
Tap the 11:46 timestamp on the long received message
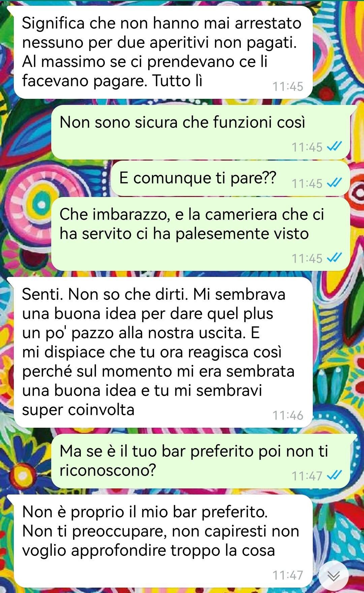(x=288, y=415)
